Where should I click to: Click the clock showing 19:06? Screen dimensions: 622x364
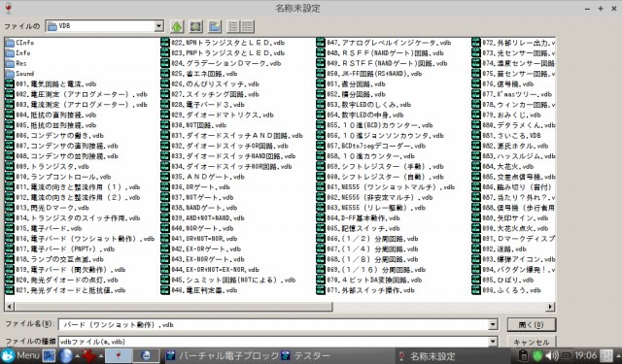[x=585, y=355]
